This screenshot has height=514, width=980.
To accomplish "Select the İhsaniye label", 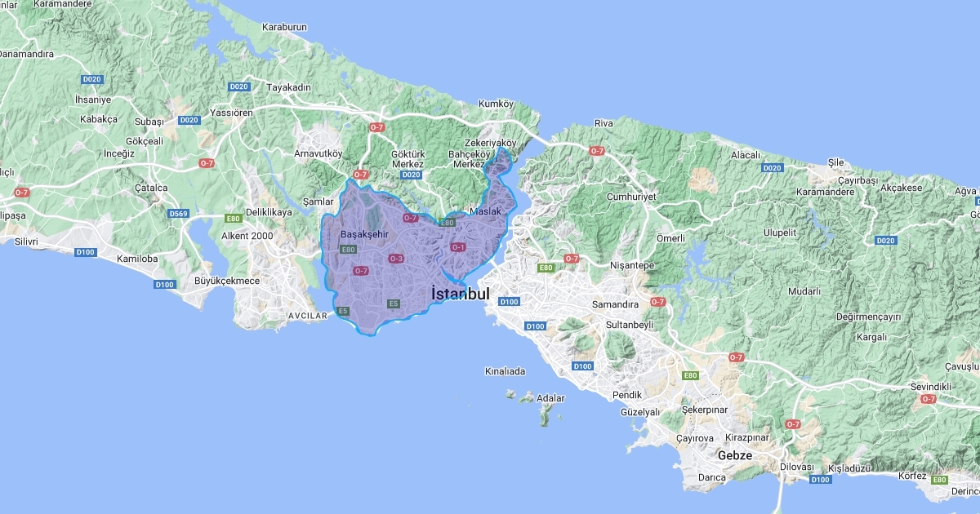I will (x=91, y=99).
